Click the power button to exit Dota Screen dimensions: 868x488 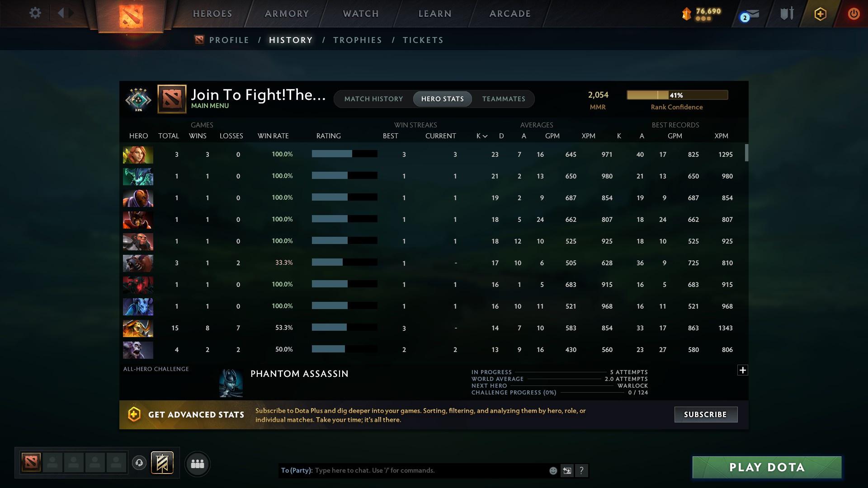pos(854,14)
